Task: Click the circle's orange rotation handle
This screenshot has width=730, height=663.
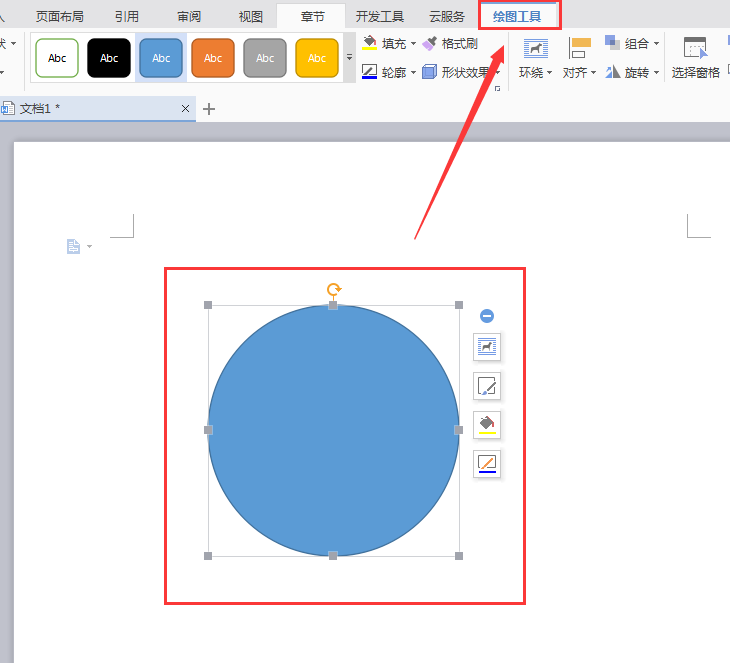Action: pos(334,290)
